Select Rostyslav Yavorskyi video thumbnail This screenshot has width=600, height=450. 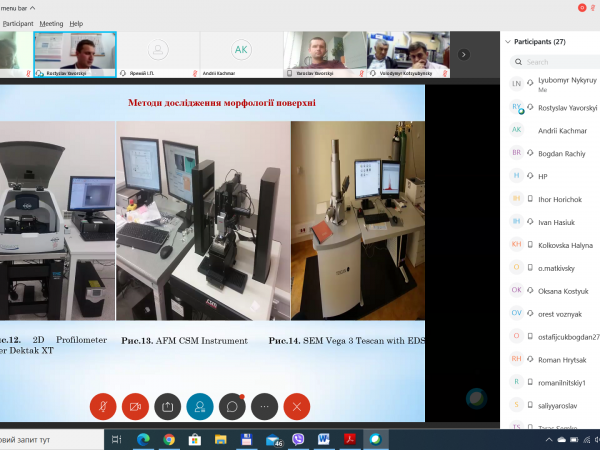coord(75,53)
